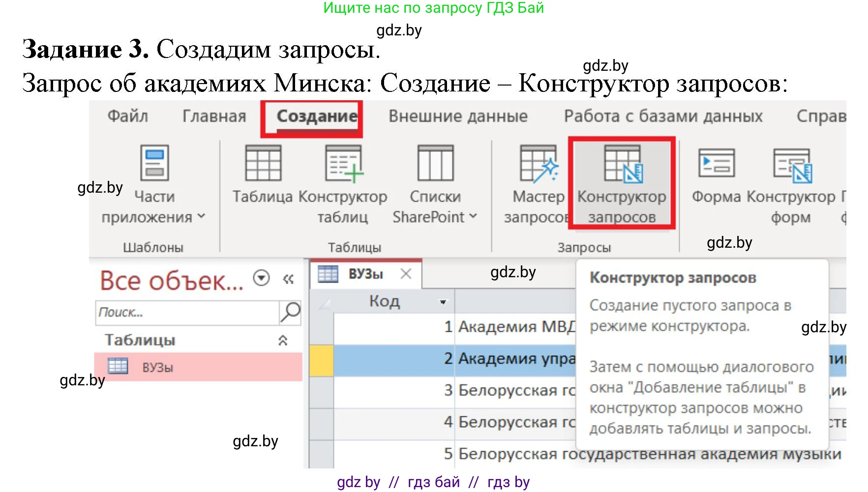Screen dimensions: 868x492
Task: Collapse the navigation pane with << button
Action: 288,278
